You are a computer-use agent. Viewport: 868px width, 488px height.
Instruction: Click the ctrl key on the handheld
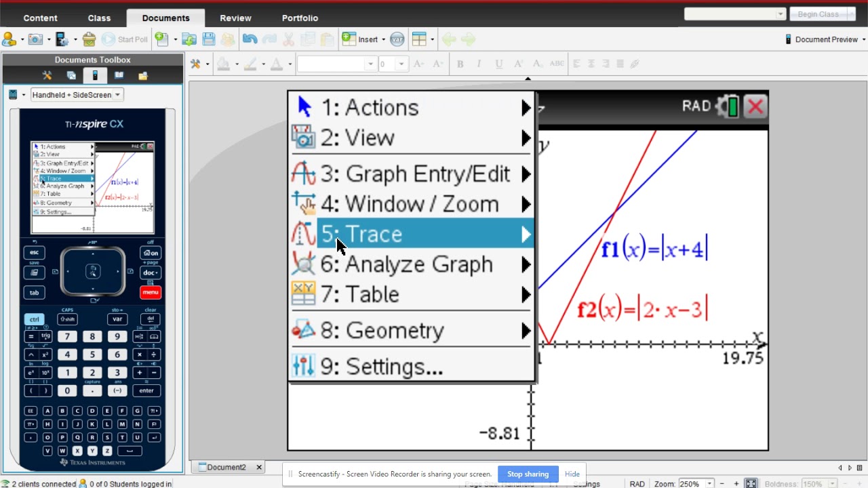(34, 319)
